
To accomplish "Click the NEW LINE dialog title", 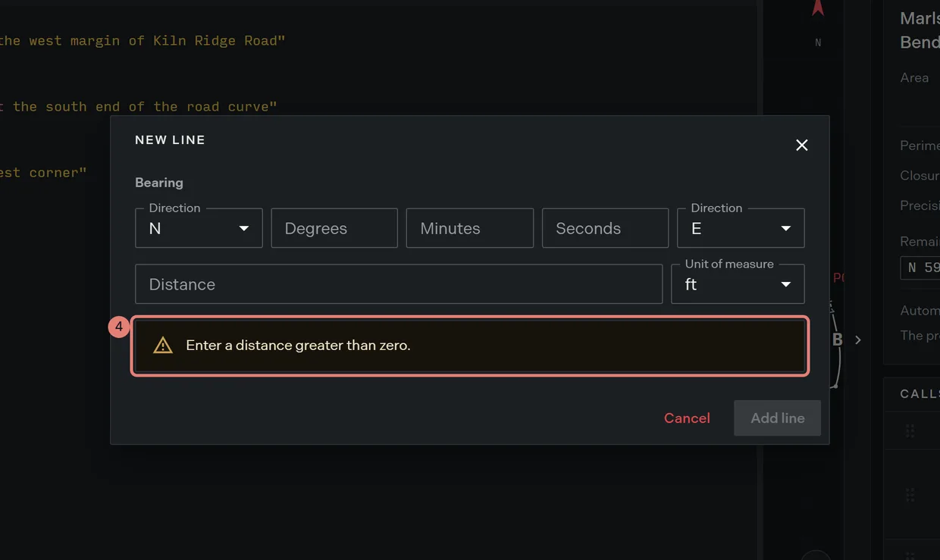I will [x=170, y=140].
